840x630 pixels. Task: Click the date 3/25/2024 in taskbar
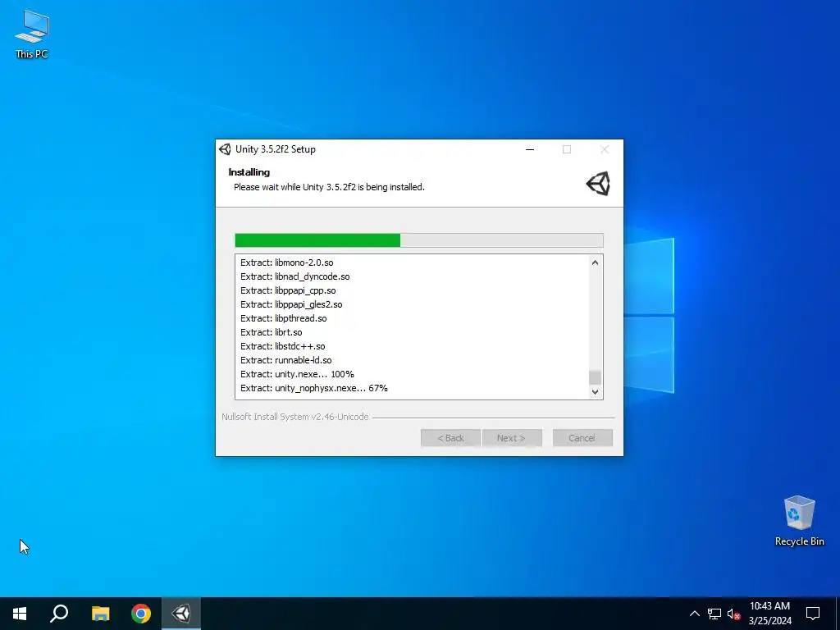point(769,621)
